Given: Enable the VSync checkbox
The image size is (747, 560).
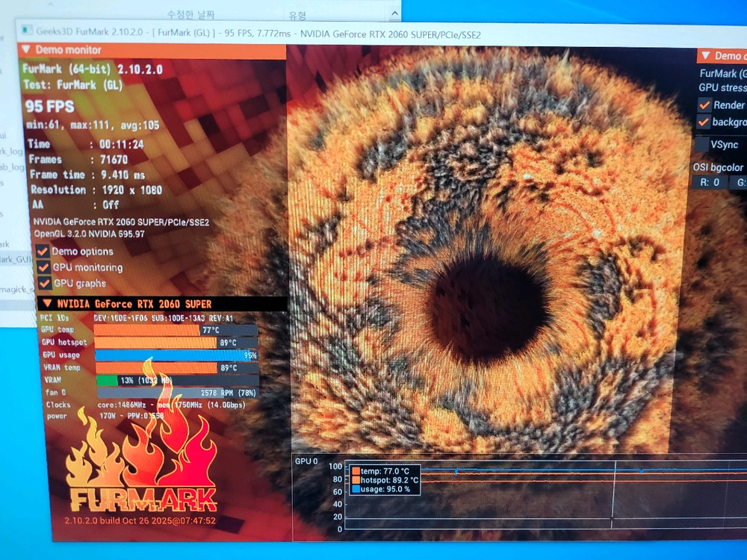Looking at the screenshot, I should [701, 144].
